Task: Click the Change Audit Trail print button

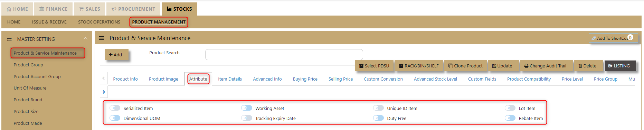Action: click(x=545, y=66)
